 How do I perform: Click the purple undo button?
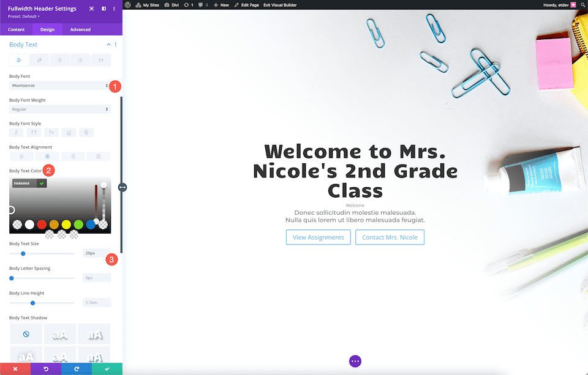46,369
